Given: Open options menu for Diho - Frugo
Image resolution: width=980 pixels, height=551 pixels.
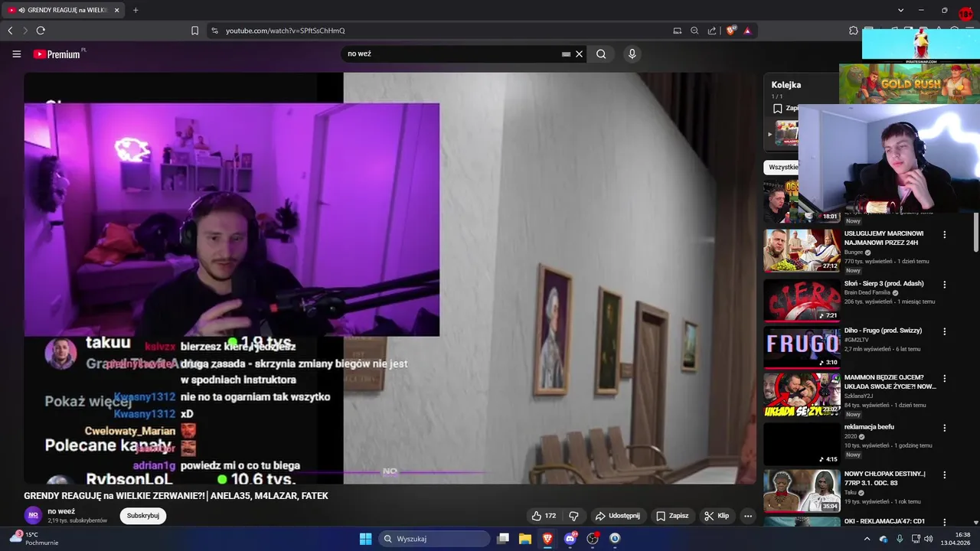Looking at the screenshot, I should [x=944, y=332].
